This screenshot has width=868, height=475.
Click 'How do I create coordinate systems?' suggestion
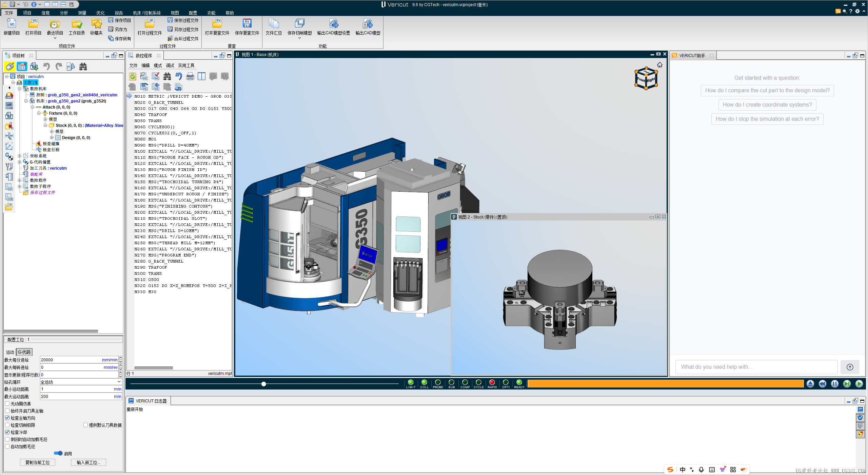coord(767,105)
